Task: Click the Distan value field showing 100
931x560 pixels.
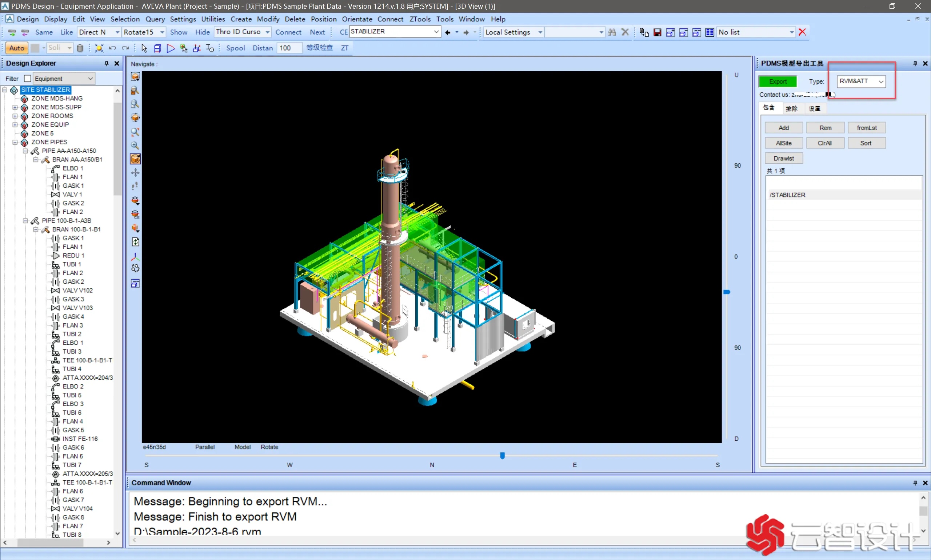Action: (289, 48)
